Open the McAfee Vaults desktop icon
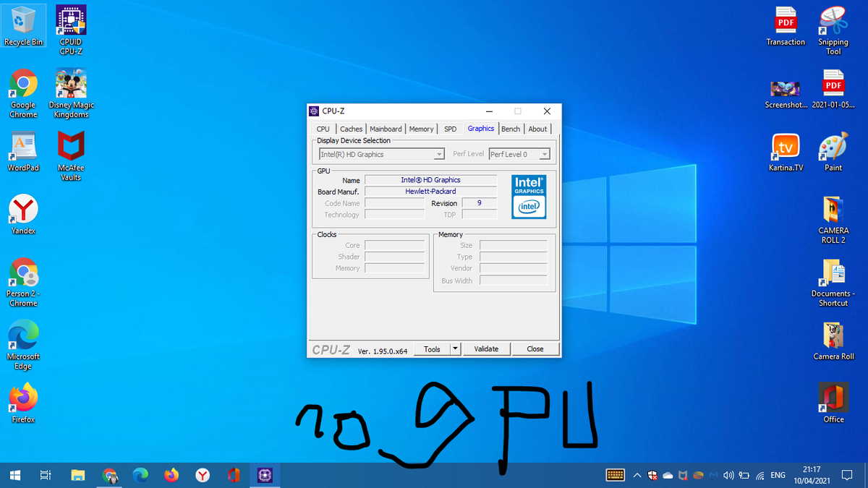Viewport: 868px width, 488px height. [x=71, y=156]
